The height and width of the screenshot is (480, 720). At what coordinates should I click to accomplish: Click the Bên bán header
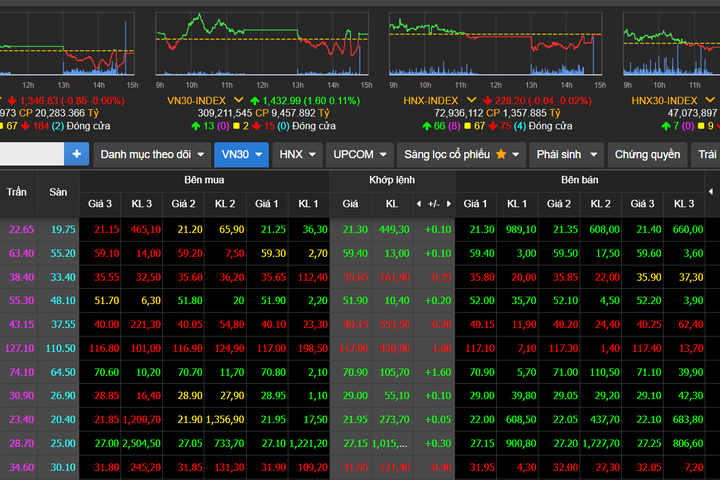pyautogui.click(x=579, y=180)
